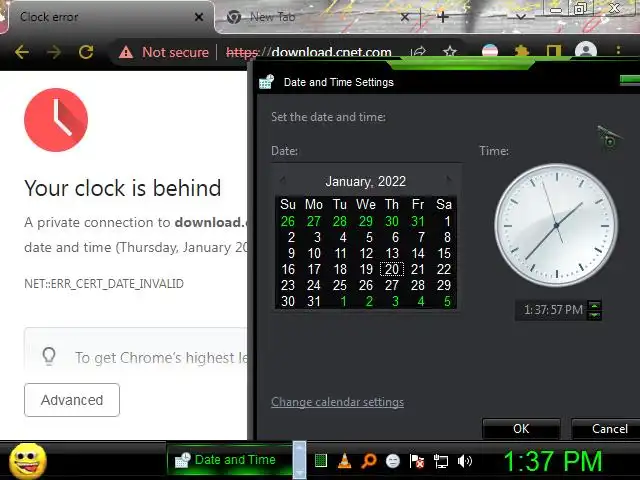
Task: Increase time with the up spinner arrow
Action: coord(595,306)
